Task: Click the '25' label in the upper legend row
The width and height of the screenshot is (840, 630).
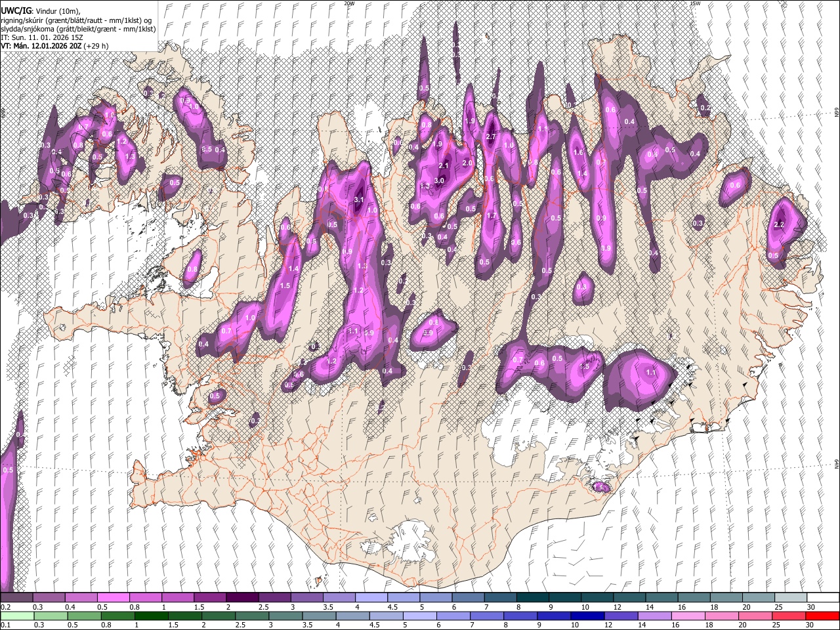Action: (778, 607)
